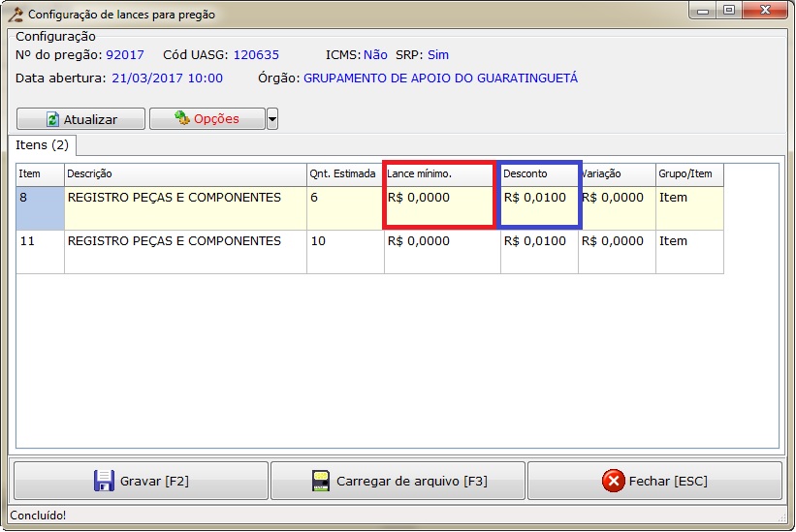Click Qnt. Estimada column header
This screenshot has width=796, height=532.
pyautogui.click(x=344, y=173)
